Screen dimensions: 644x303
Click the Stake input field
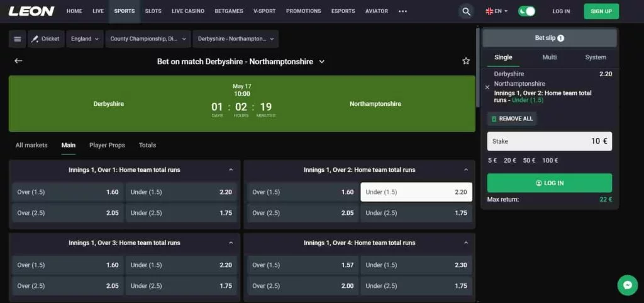(550, 141)
